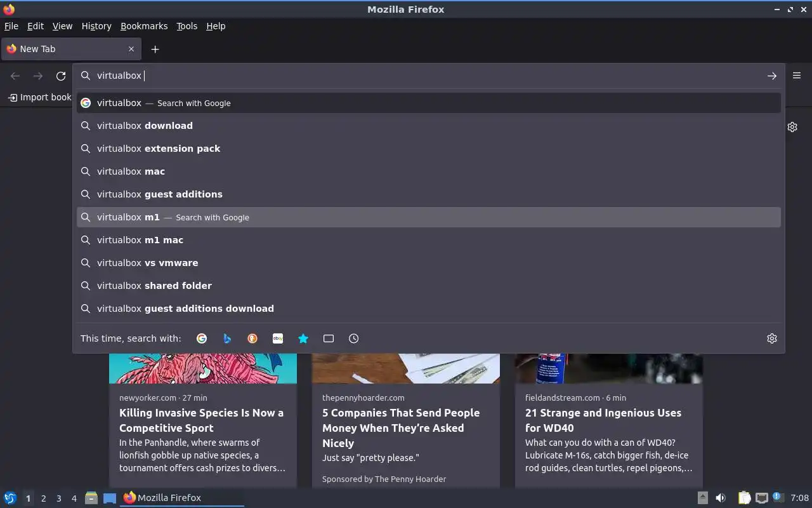Open new tab page personalize gear

coord(792,127)
